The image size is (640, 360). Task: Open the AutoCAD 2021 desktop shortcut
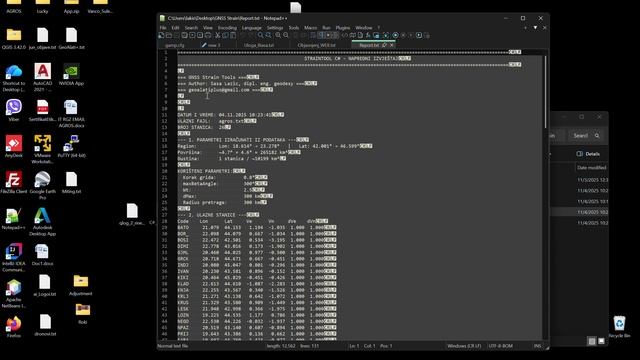pyautogui.click(x=42, y=77)
